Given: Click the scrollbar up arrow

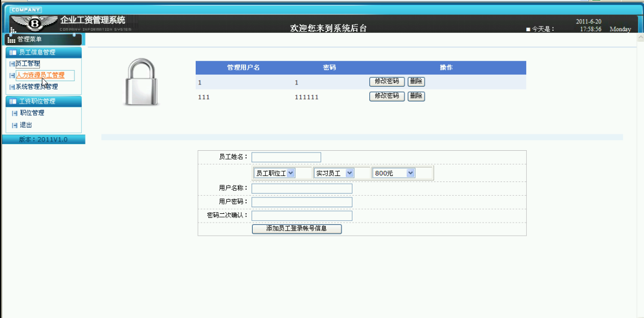Looking at the screenshot, I should tap(640, 37).
